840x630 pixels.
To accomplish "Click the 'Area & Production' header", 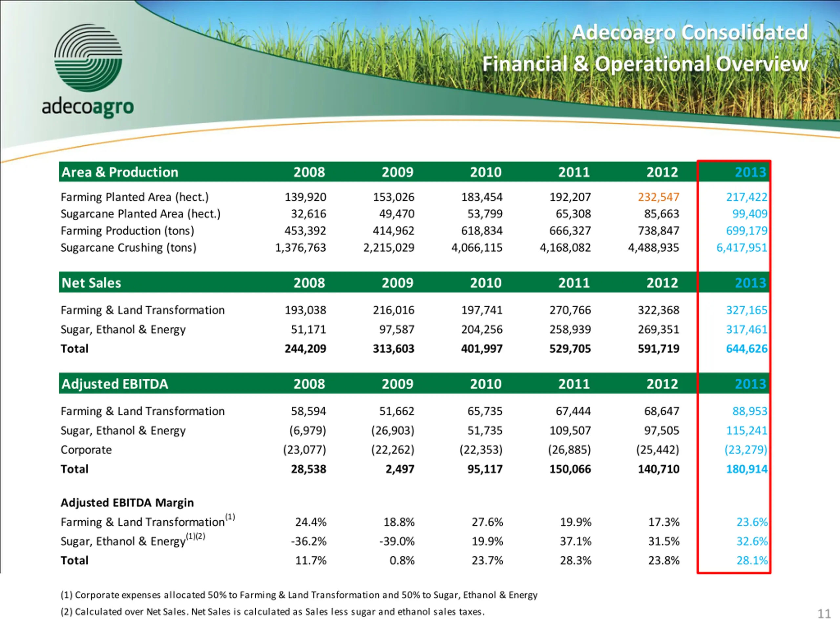I will [120, 172].
